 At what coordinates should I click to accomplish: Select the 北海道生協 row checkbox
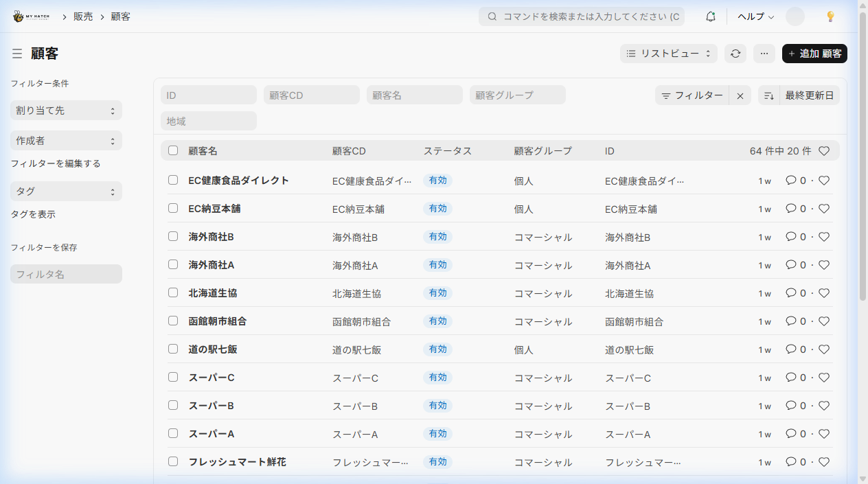click(173, 292)
